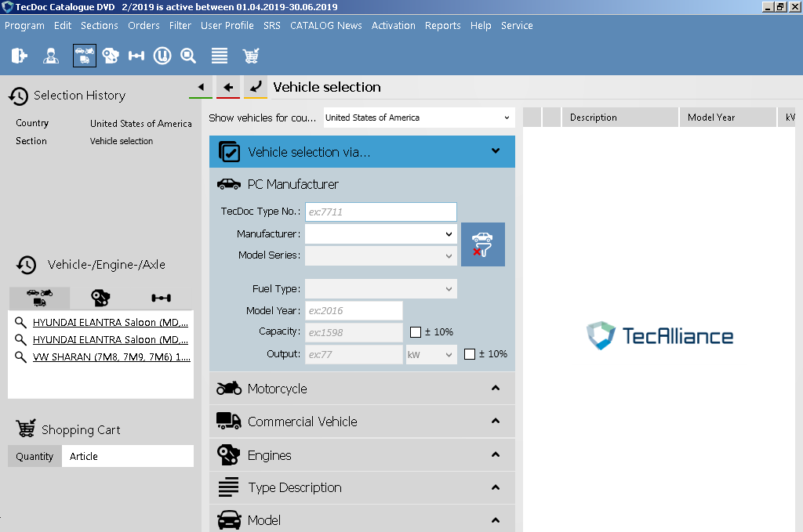Click the TecDoc Type No. input field
This screenshot has height=532, width=803.
[x=381, y=212]
